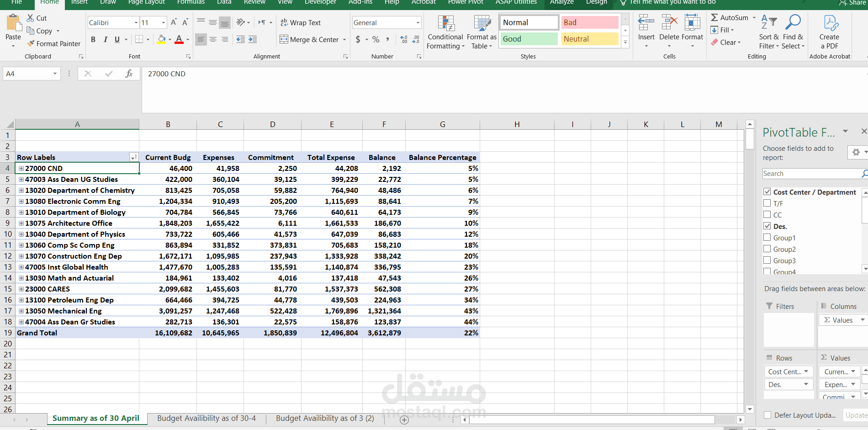
Task: Open the font size dropdown
Action: pos(164,22)
